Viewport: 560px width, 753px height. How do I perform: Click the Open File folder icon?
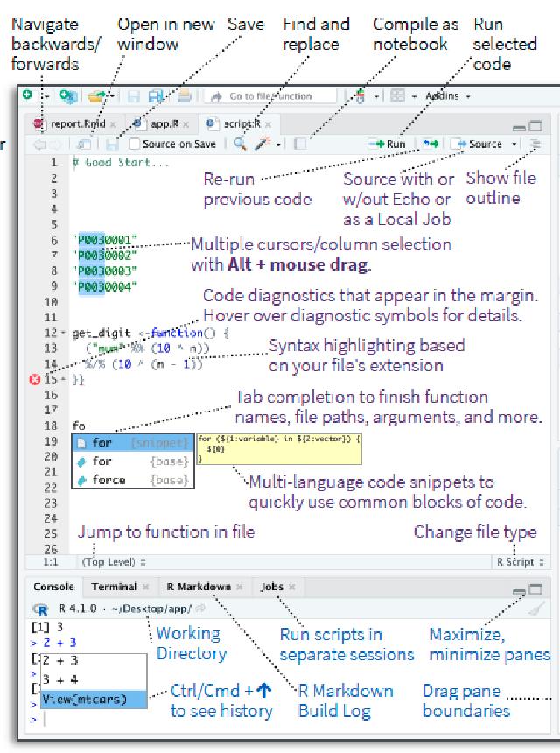tap(96, 96)
